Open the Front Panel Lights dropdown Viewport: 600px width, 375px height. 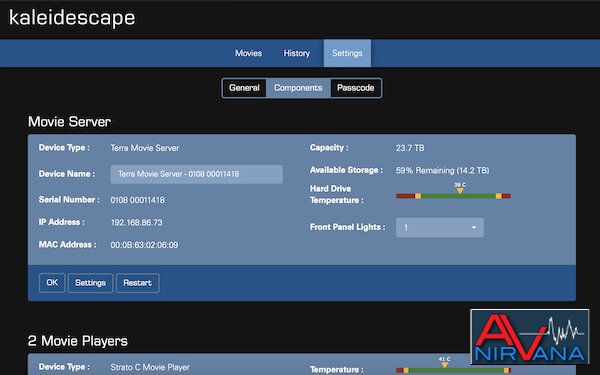pos(440,227)
